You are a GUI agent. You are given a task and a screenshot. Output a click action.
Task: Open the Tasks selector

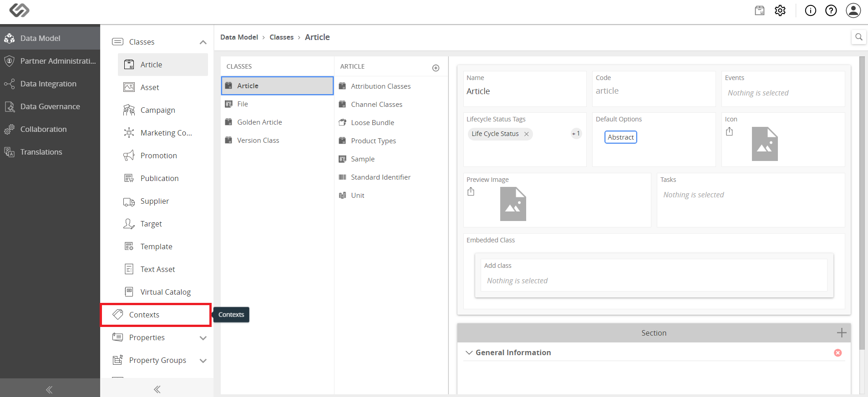tap(751, 200)
